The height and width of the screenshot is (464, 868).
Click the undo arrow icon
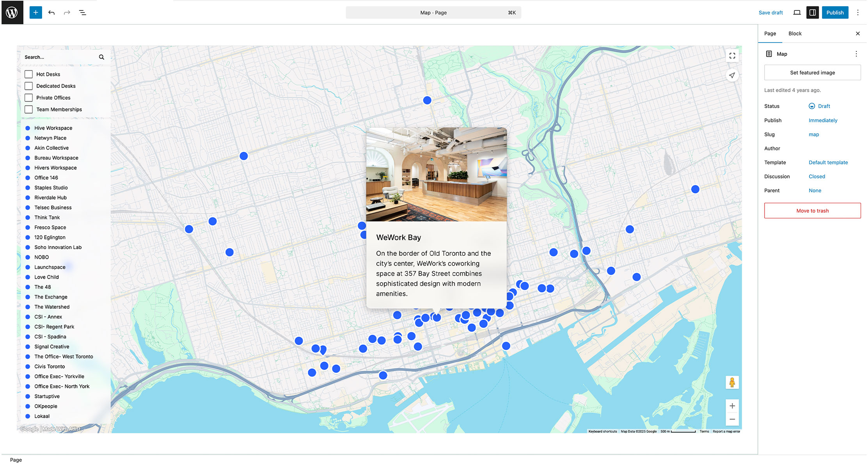point(51,12)
